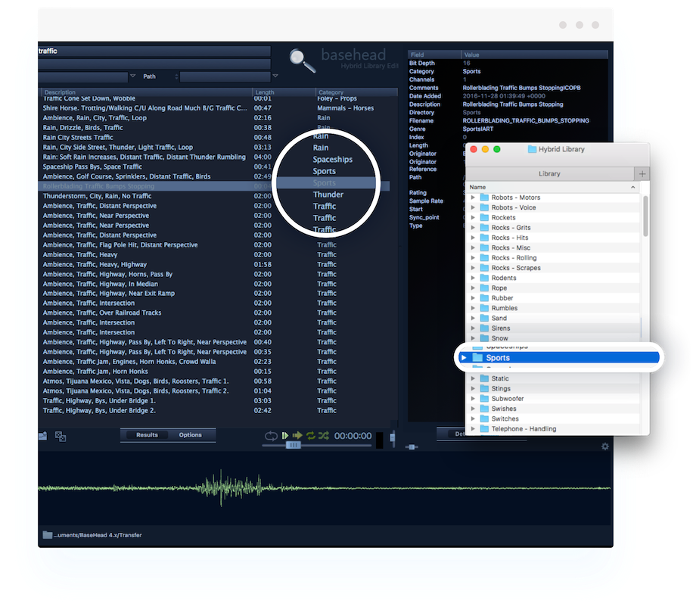The image size is (693, 616).
Task: Click the vertical volume slider
Action: click(392, 439)
